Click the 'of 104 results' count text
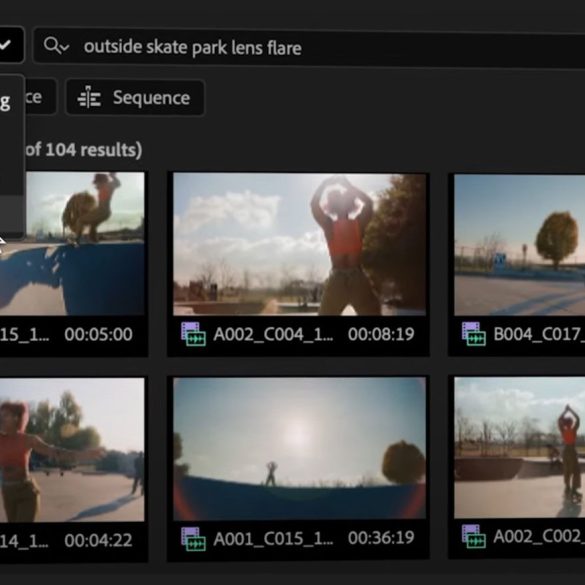 tap(84, 150)
